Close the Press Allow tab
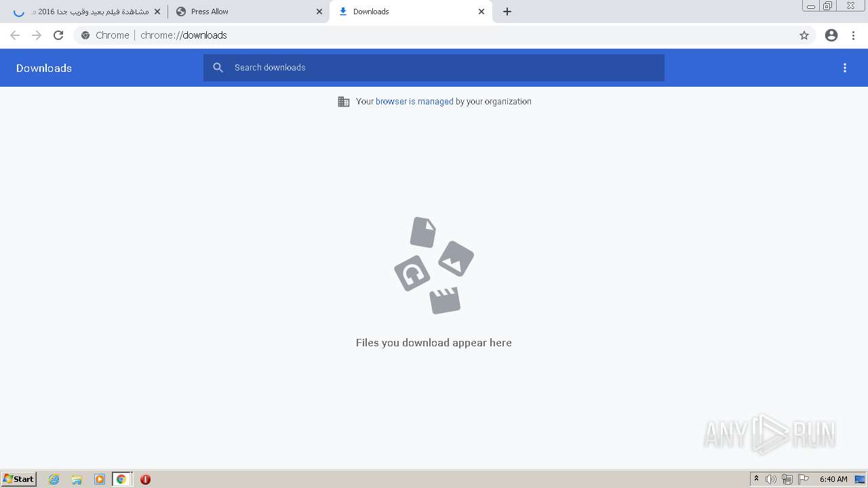 click(x=319, y=12)
